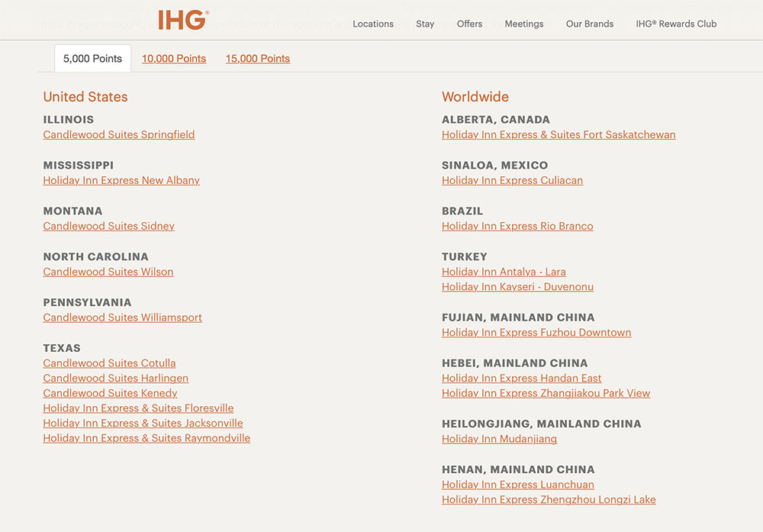This screenshot has width=763, height=532.
Task: Visit Candlewood Suites Wilson link
Action: [108, 272]
